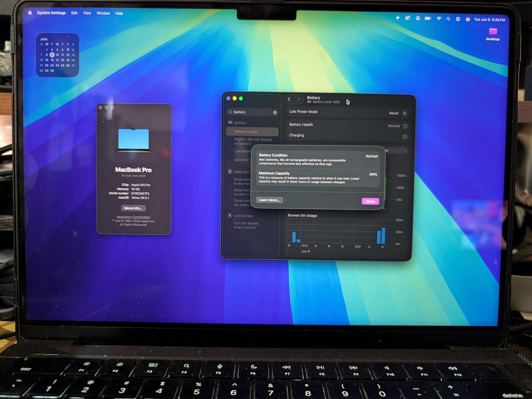Open Control Center toggles icon

pyautogui.click(x=458, y=19)
